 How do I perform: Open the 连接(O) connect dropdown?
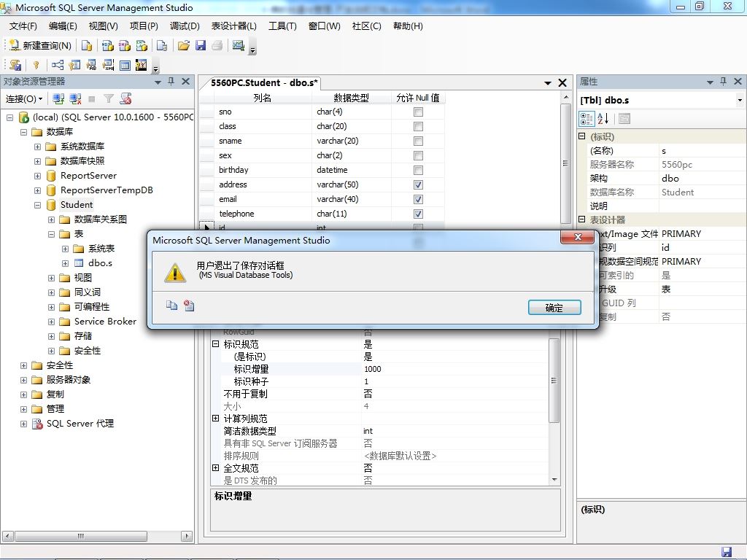click(24, 99)
